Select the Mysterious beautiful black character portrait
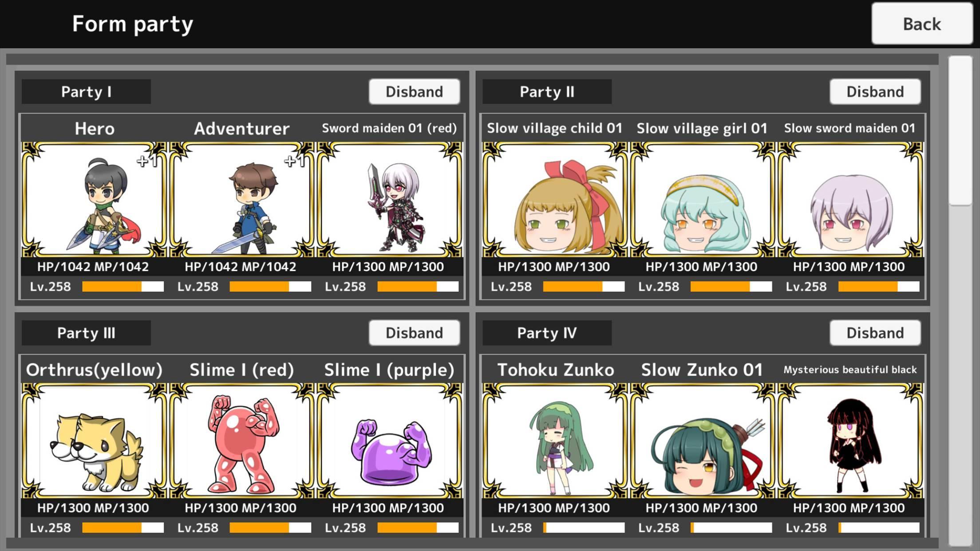 pos(850,441)
